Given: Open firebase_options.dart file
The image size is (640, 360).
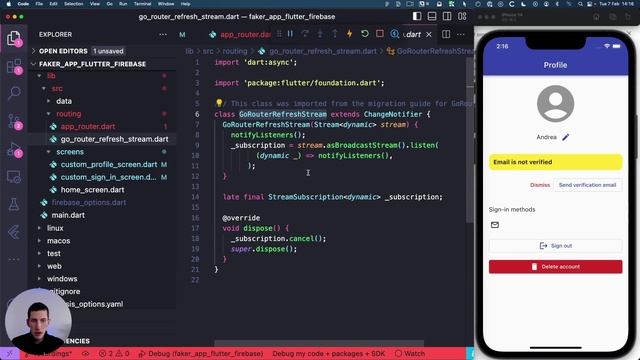Looking at the screenshot, I should click(89, 202).
